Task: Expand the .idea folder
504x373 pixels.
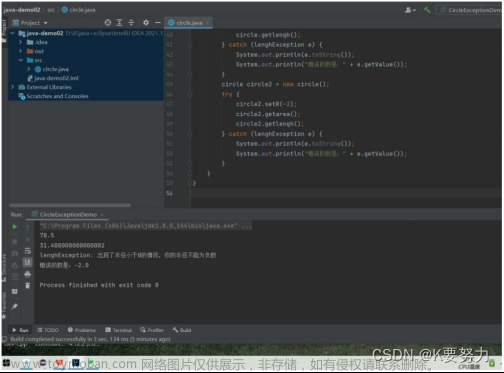Action: tap(21, 42)
